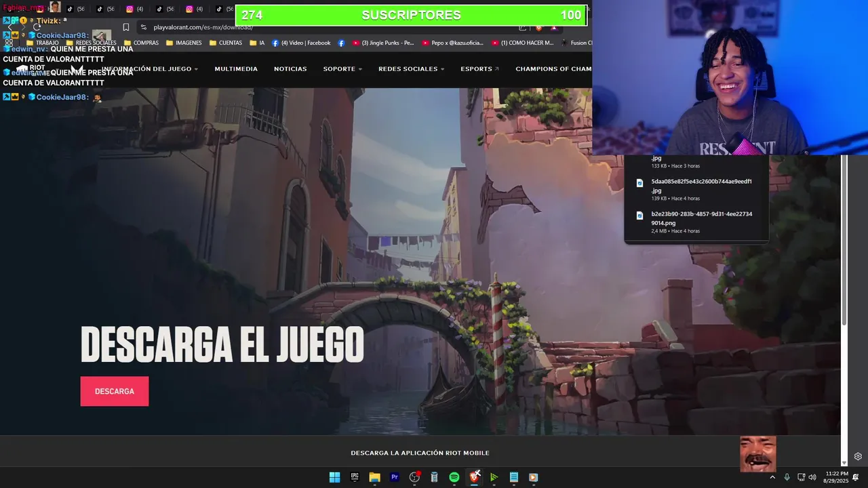Click the bookmark page icon

[126, 27]
